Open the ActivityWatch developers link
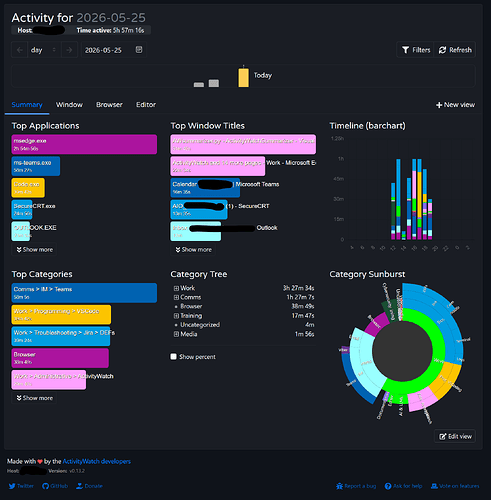The width and height of the screenshot is (491, 500). pyautogui.click(x=97, y=461)
